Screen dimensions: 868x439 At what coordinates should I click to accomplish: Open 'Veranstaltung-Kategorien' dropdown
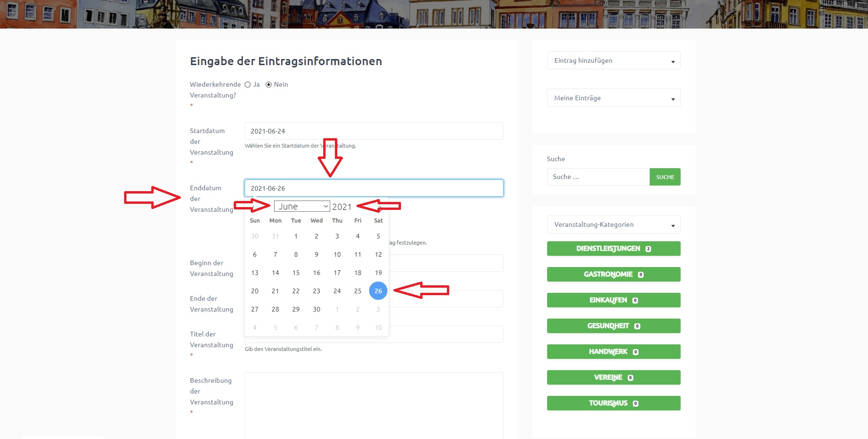613,224
